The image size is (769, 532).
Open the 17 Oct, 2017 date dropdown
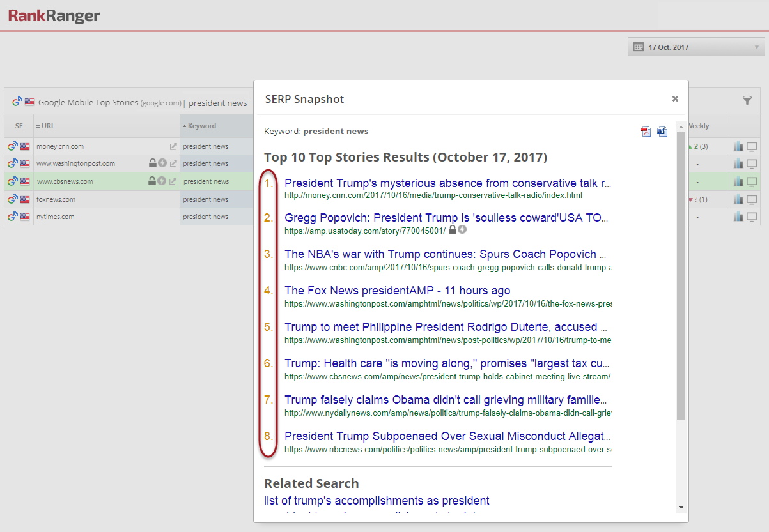click(x=695, y=47)
